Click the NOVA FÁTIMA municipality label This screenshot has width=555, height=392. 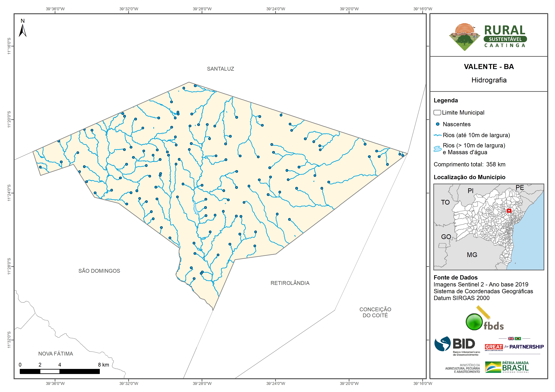point(56,354)
